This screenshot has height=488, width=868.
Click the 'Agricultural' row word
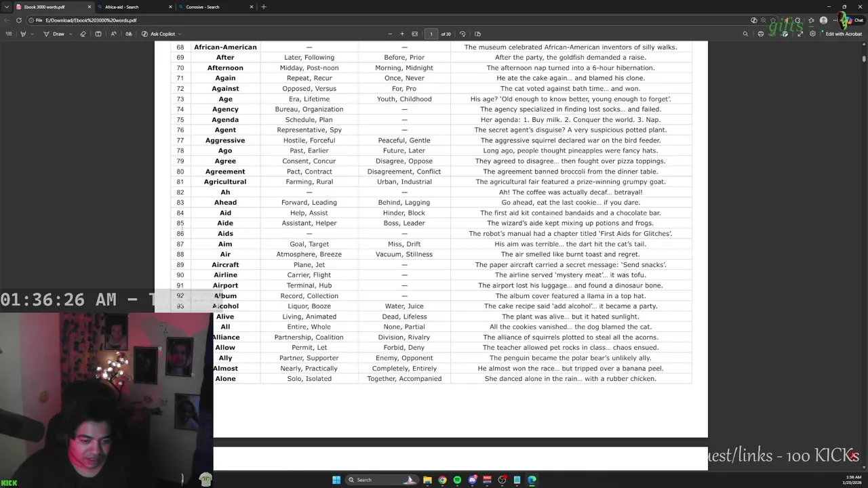(225, 182)
